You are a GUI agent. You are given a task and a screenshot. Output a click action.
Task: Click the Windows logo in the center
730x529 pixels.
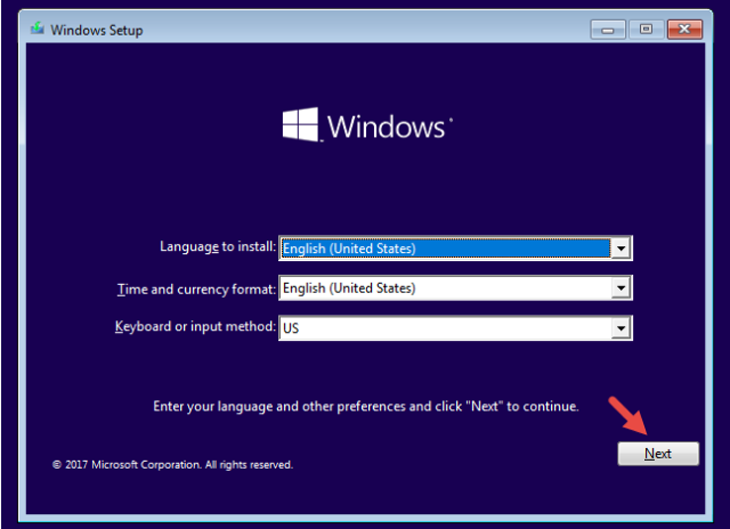pyautogui.click(x=300, y=125)
